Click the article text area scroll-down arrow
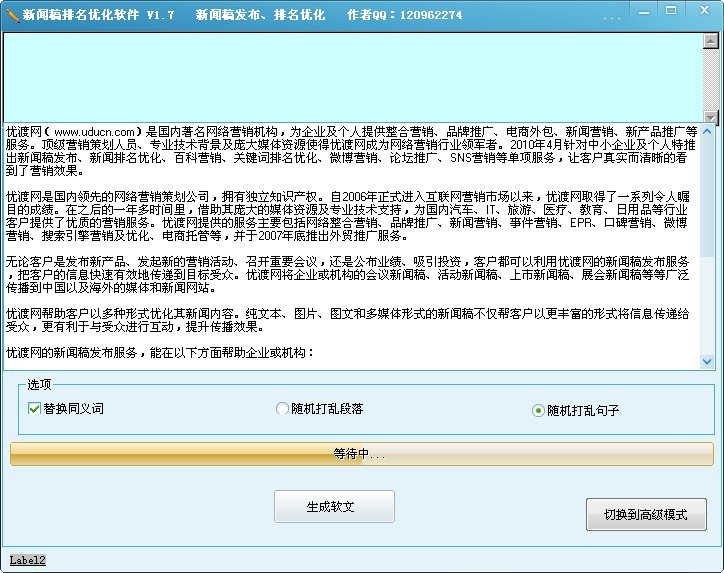Viewport: 724px width, 573px height. tap(706, 361)
